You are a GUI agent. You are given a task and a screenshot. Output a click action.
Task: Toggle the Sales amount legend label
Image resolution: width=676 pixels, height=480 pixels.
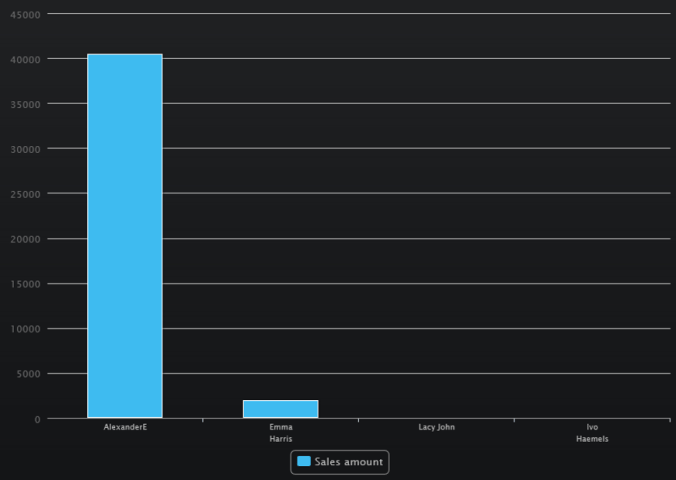point(348,462)
